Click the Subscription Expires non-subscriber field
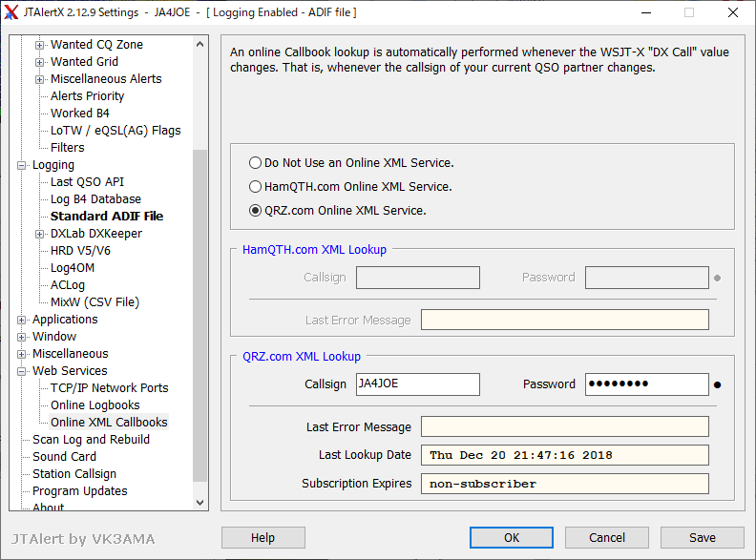The width and height of the screenshot is (756, 560). tap(565, 484)
